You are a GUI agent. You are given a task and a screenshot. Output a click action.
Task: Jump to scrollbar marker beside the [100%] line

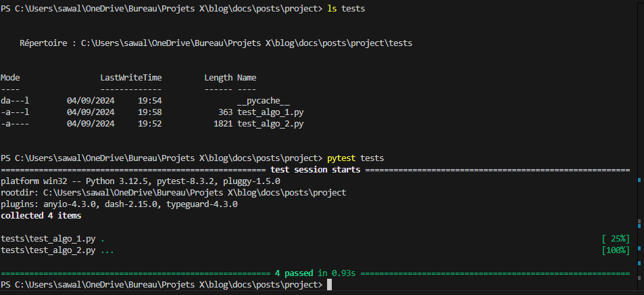639,248
